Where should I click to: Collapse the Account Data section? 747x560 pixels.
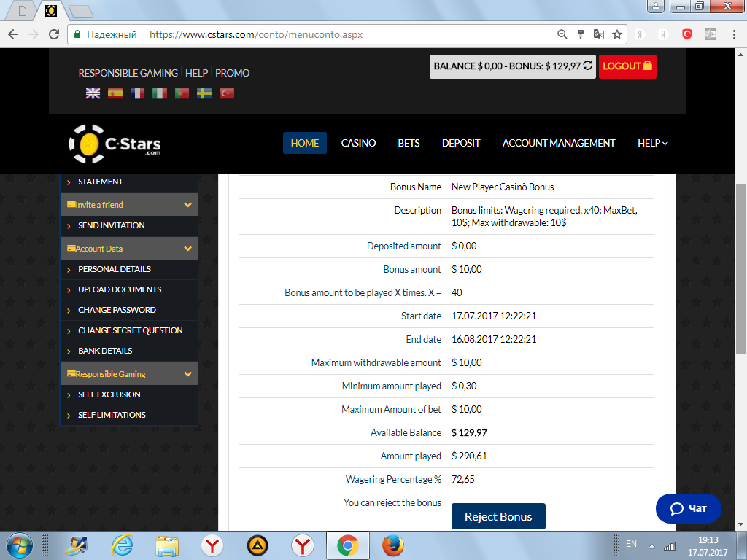pyautogui.click(x=187, y=249)
